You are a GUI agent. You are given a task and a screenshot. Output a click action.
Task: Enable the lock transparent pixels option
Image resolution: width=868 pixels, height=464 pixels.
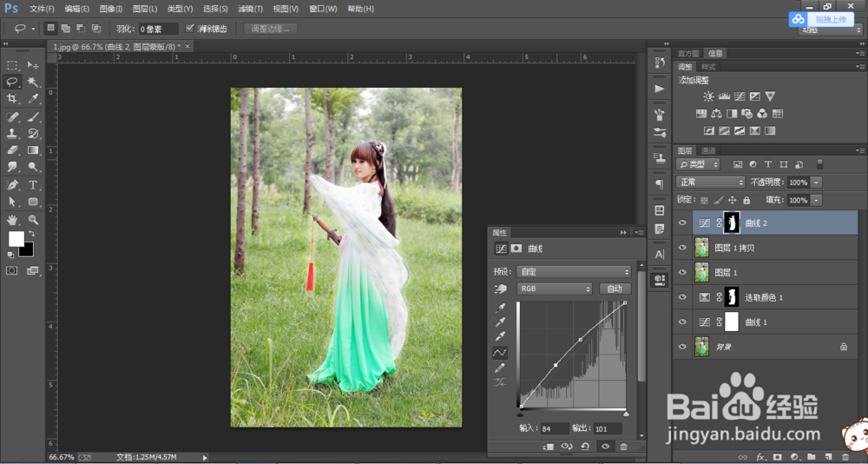coord(704,200)
